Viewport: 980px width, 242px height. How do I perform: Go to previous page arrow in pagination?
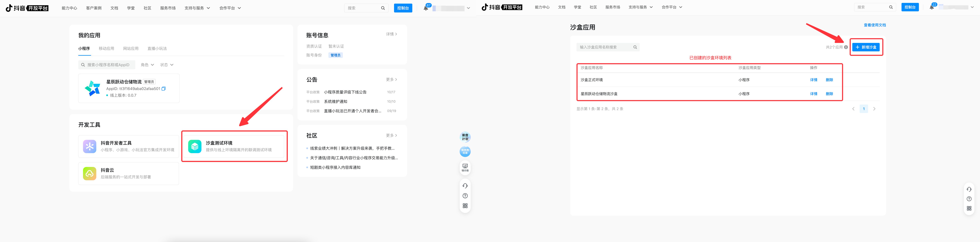click(853, 109)
